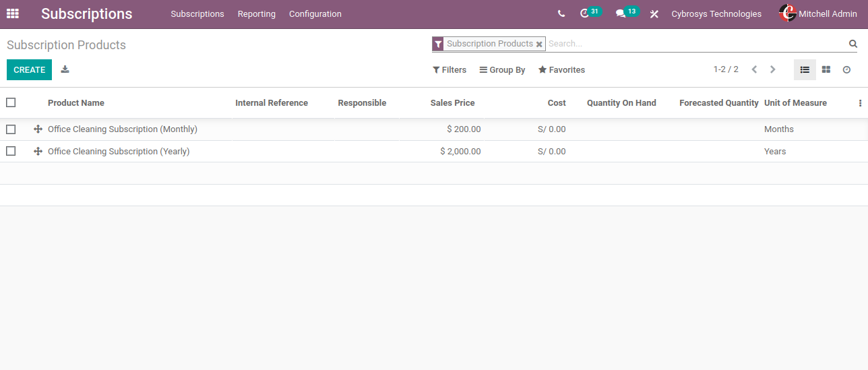Sort by Sales Price column
This screenshot has width=868, height=370.
[453, 103]
